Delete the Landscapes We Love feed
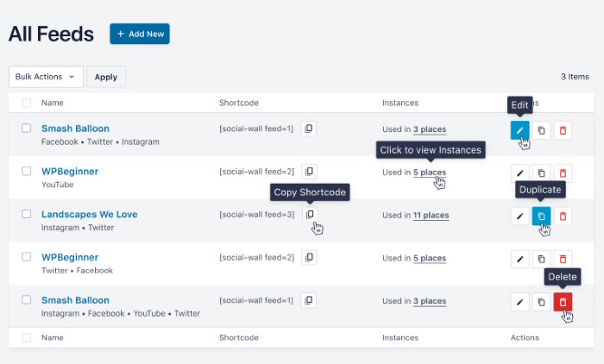 563,217
